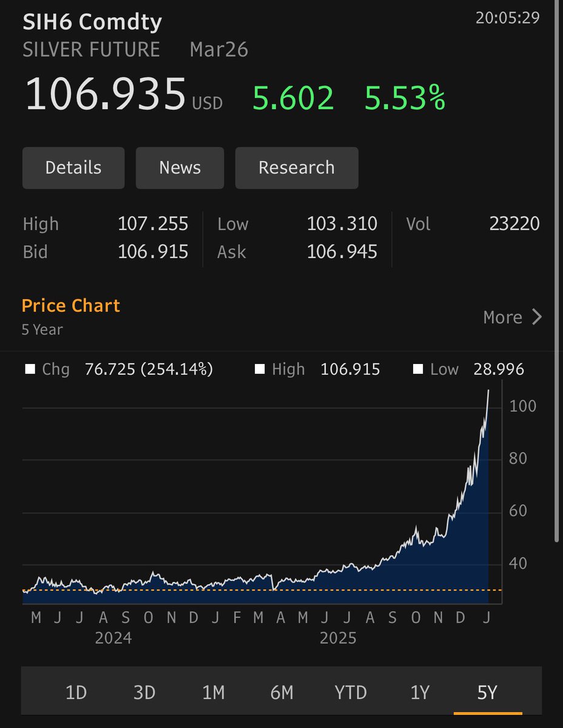Select the YTD chart range
Viewport: 563px width, 728px height.
[x=351, y=692]
